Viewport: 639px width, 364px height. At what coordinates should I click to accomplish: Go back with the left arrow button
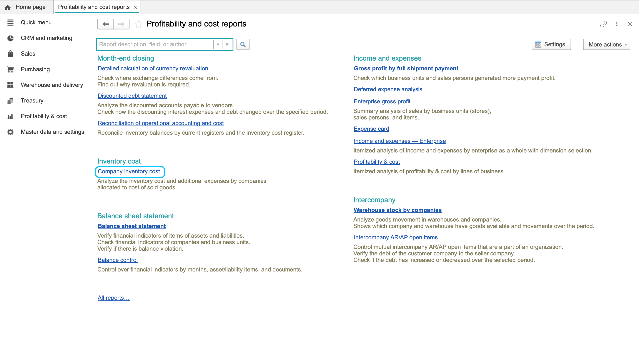point(106,24)
